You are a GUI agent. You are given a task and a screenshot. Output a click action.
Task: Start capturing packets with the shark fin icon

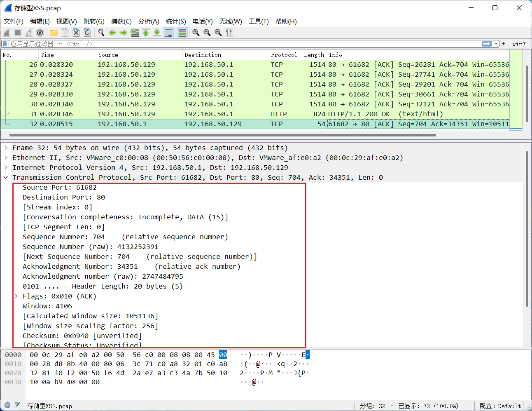point(7,33)
